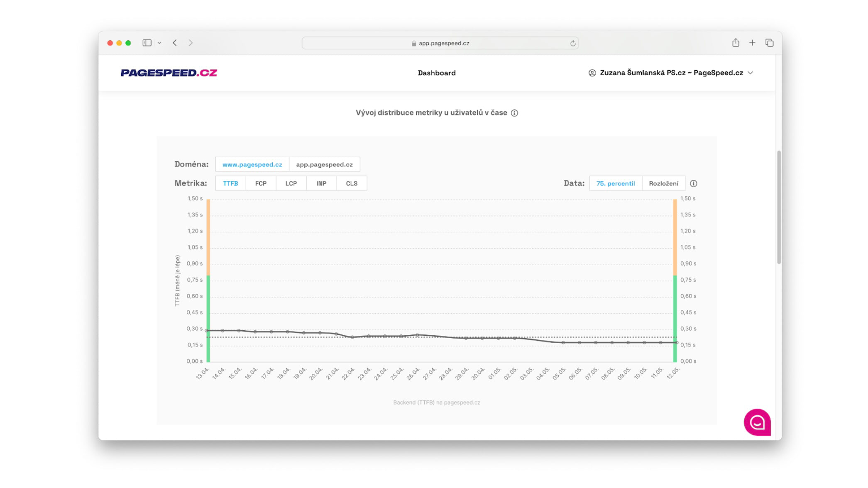Show tab overview icon in Safari
The height and width of the screenshot is (488, 868).
click(769, 43)
